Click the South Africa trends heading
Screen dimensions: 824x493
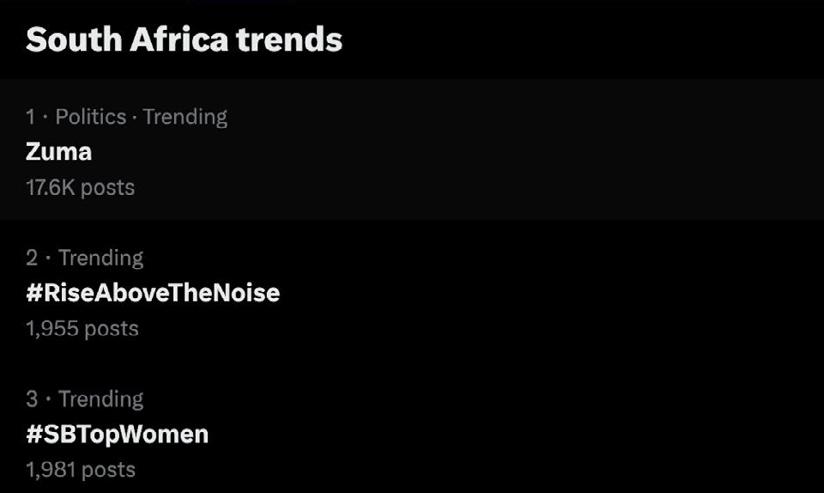click(184, 40)
